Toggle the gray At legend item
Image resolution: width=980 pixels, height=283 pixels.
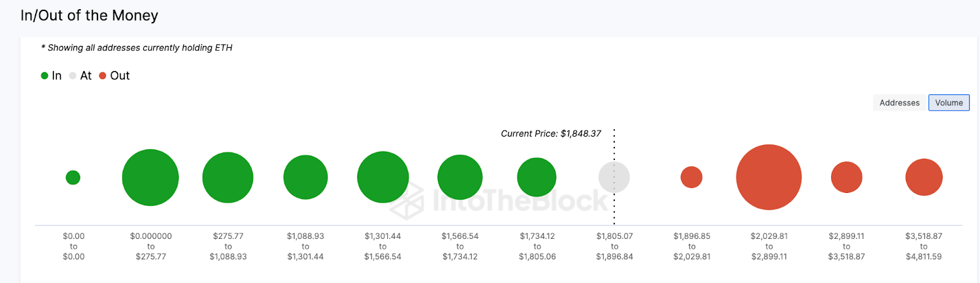(x=80, y=76)
